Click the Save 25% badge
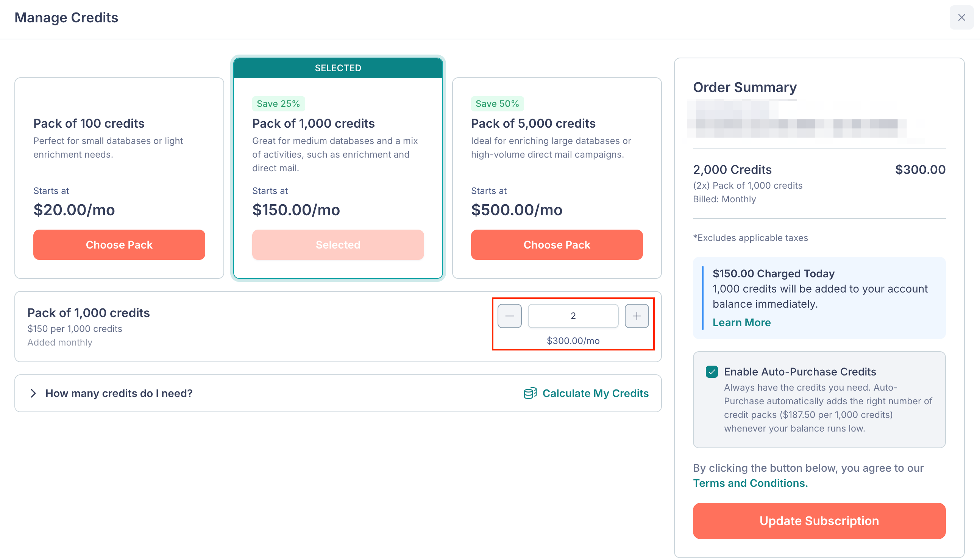Viewport: 980px width, 560px height. tap(278, 103)
